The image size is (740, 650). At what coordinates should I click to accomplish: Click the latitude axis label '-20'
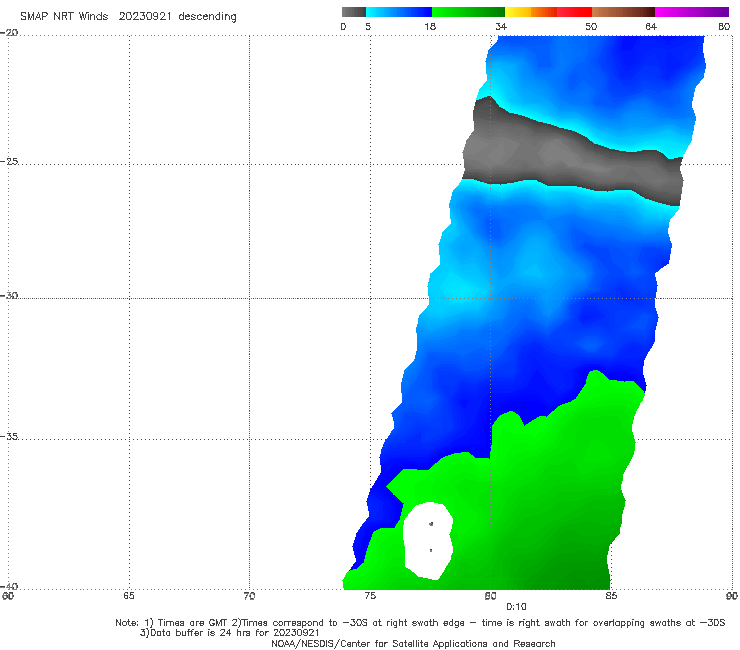coord(9,33)
